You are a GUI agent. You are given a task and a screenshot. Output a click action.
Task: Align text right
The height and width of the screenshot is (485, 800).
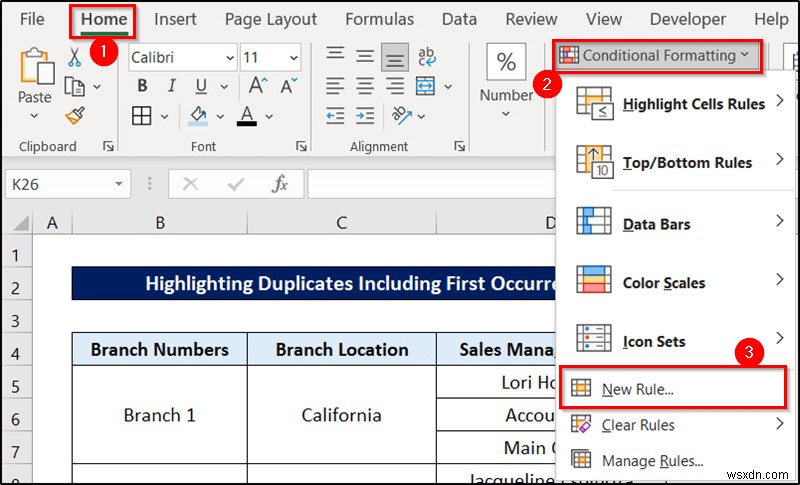point(394,86)
